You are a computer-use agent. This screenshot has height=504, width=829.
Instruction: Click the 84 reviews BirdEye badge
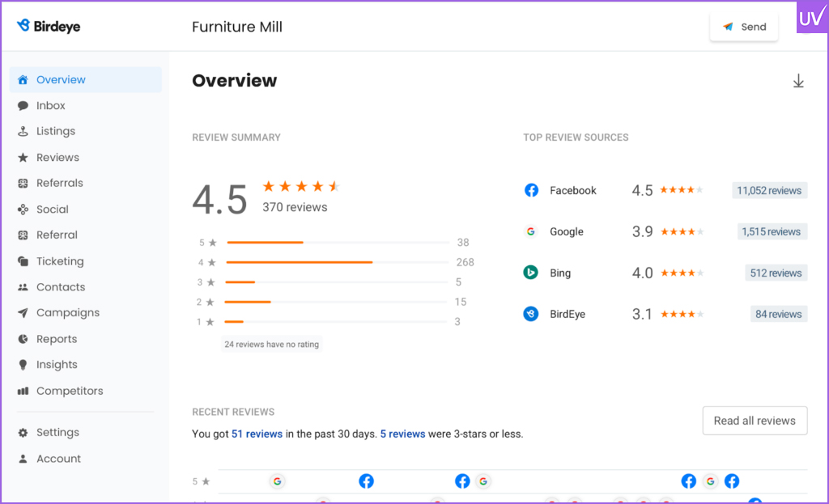(778, 314)
